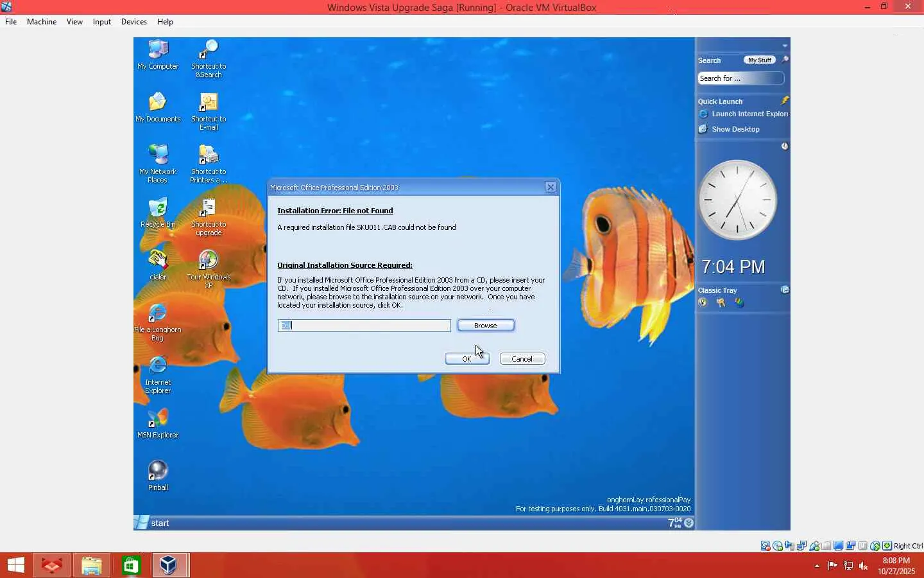Open the View menu

pyautogui.click(x=74, y=22)
